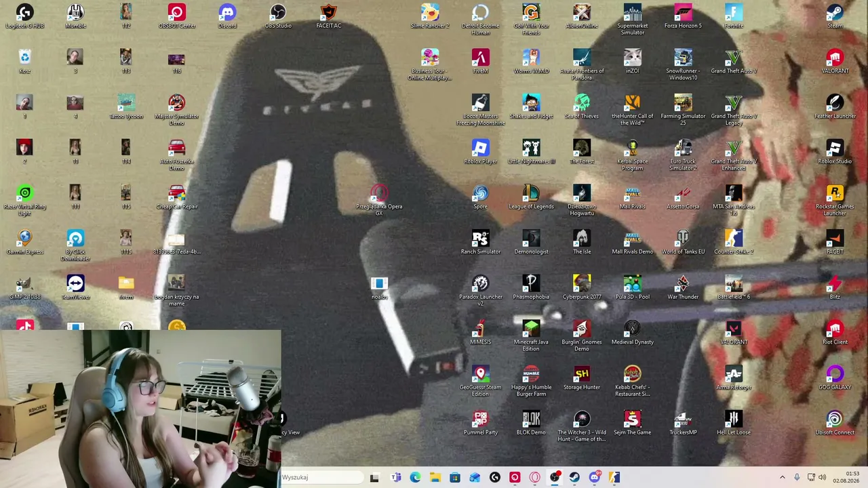Click the League of Legends shortcut

tap(531, 197)
